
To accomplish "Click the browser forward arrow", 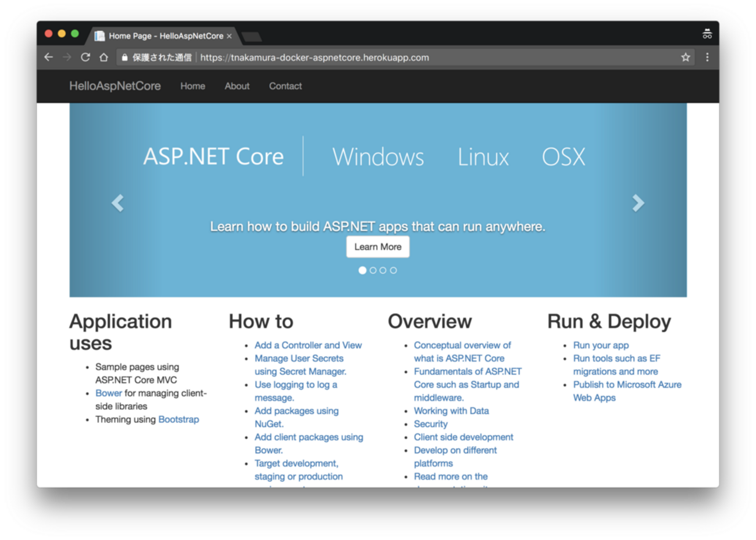I will 67,57.
